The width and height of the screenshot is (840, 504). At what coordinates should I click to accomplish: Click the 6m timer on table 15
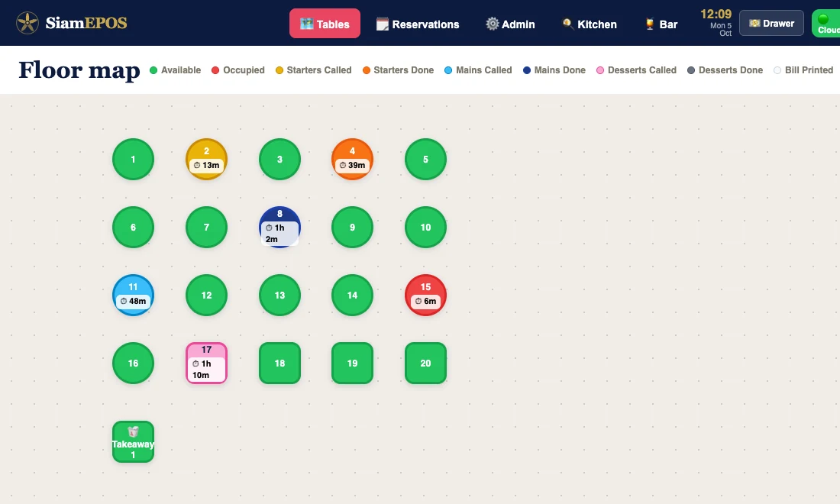426,301
